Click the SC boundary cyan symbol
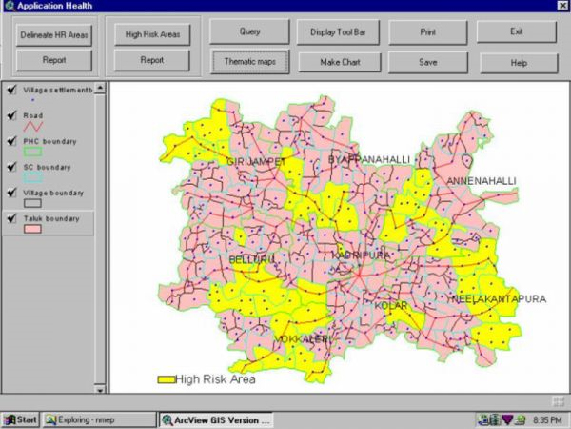The height and width of the screenshot is (429, 571). coord(33,178)
